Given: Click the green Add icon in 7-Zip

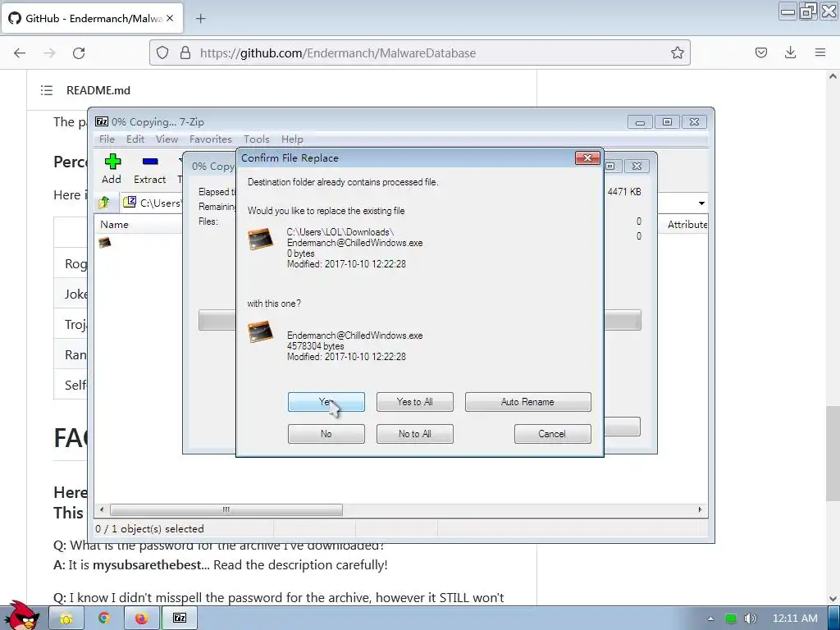Looking at the screenshot, I should click(112, 162).
